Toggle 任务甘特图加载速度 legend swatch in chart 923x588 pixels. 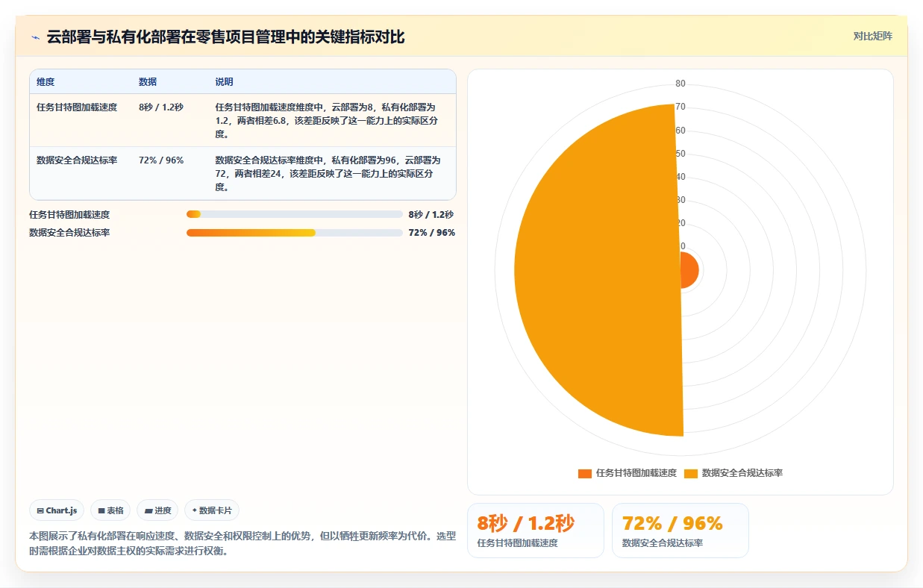[585, 473]
